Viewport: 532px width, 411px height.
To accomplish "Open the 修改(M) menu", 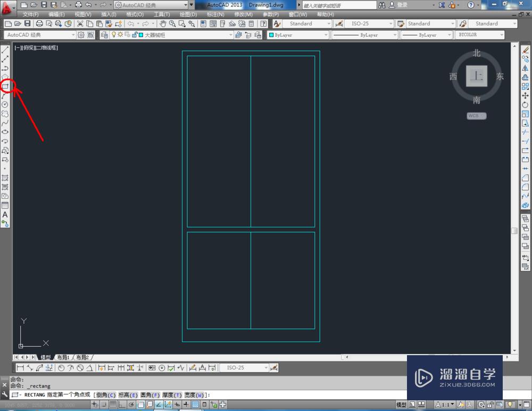I will [243, 14].
